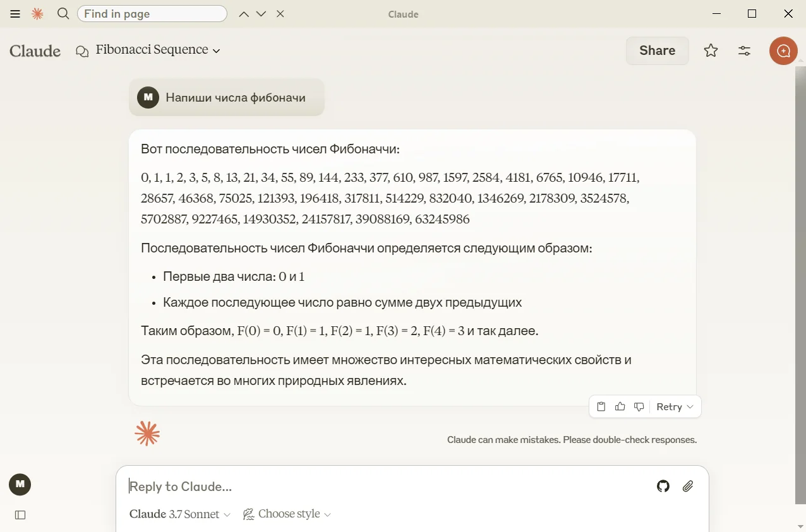Viewport: 806px width, 532px height.
Task: Give thumbs down to the response
Action: tap(639, 407)
